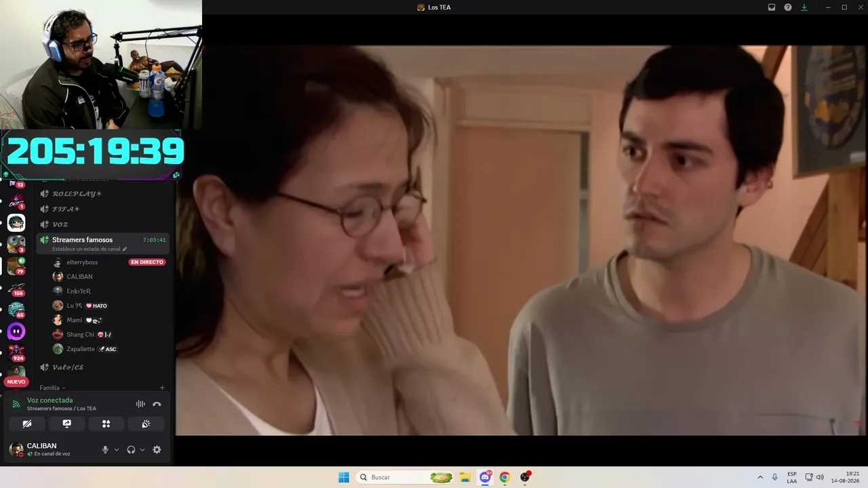This screenshot has height=488, width=868.
Task: Open the Voz conectada connection details
Action: pos(62,404)
